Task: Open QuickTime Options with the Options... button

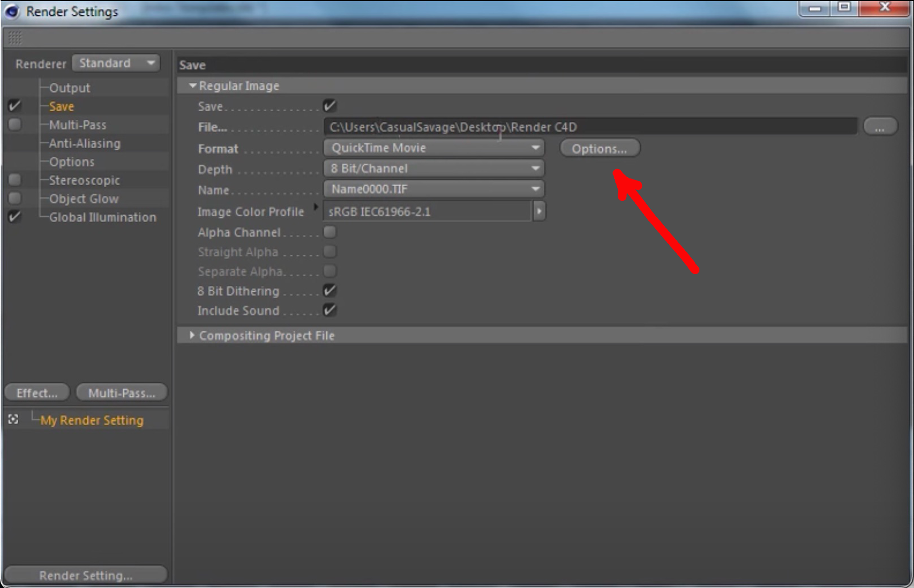Action: coord(599,148)
